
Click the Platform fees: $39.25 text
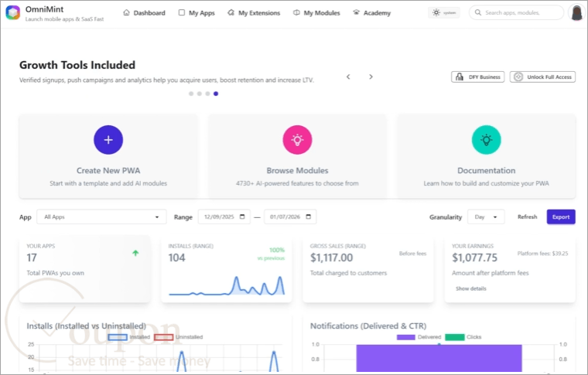542,254
